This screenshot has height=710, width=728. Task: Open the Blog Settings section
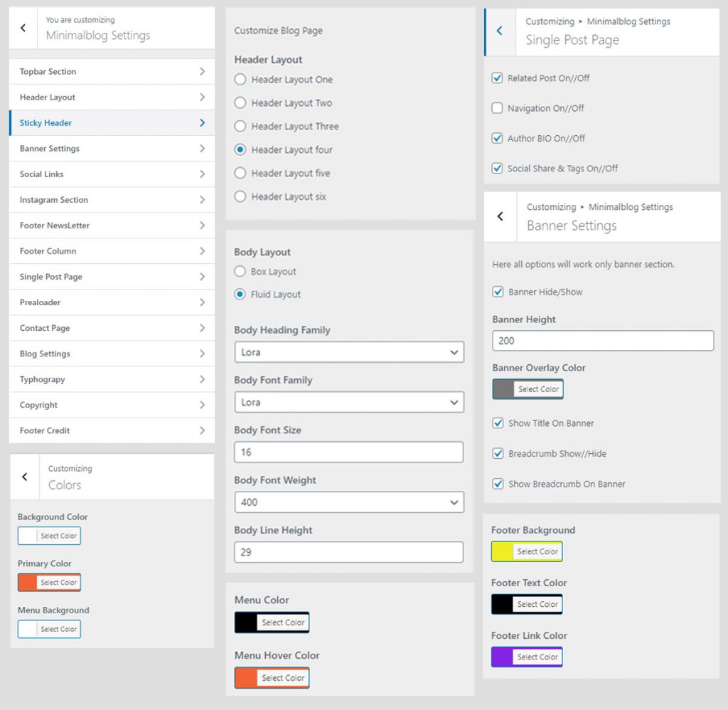(x=112, y=354)
